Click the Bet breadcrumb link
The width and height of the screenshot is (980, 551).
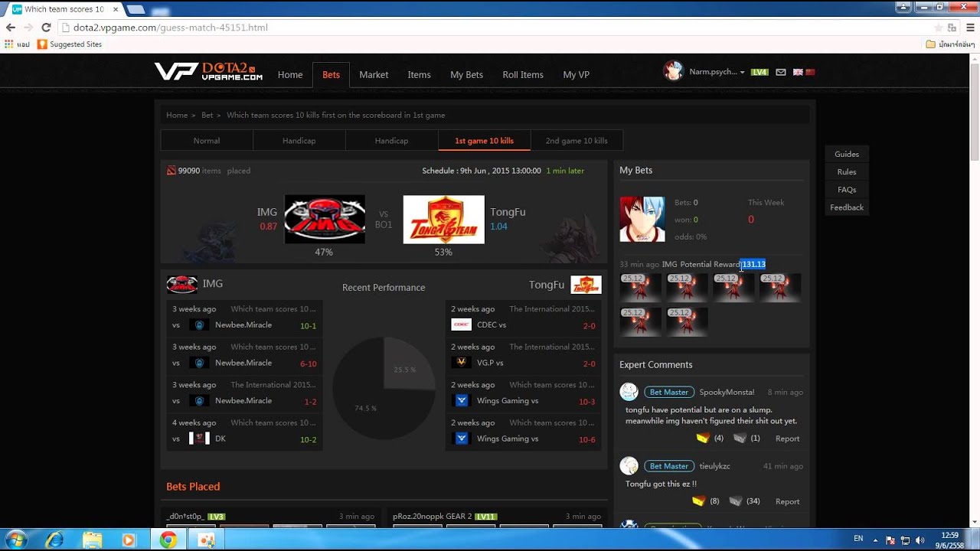pyautogui.click(x=207, y=115)
